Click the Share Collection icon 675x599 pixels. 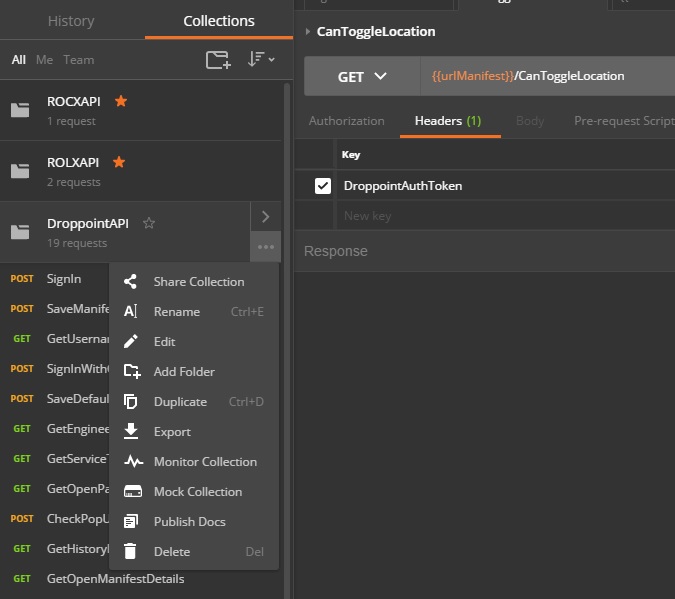tap(130, 282)
